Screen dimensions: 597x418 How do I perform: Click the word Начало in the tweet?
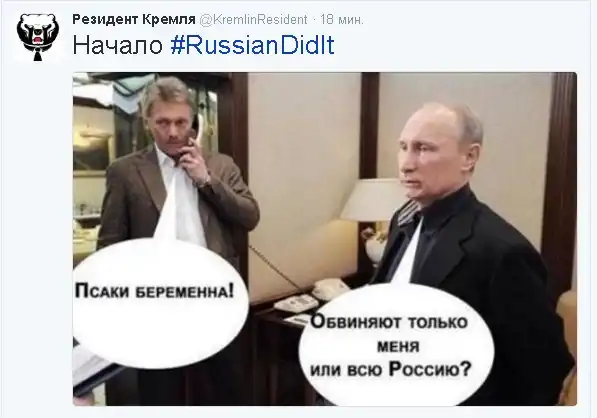click(x=118, y=45)
